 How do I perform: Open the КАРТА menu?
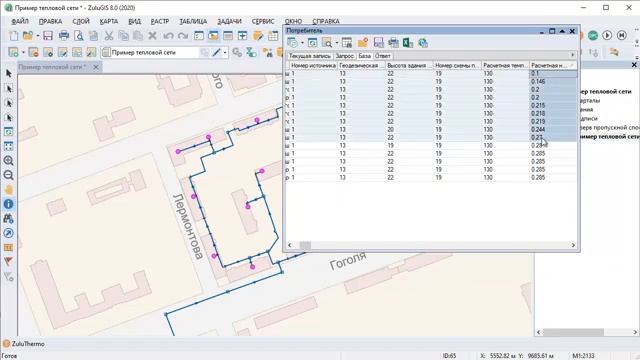(109, 21)
